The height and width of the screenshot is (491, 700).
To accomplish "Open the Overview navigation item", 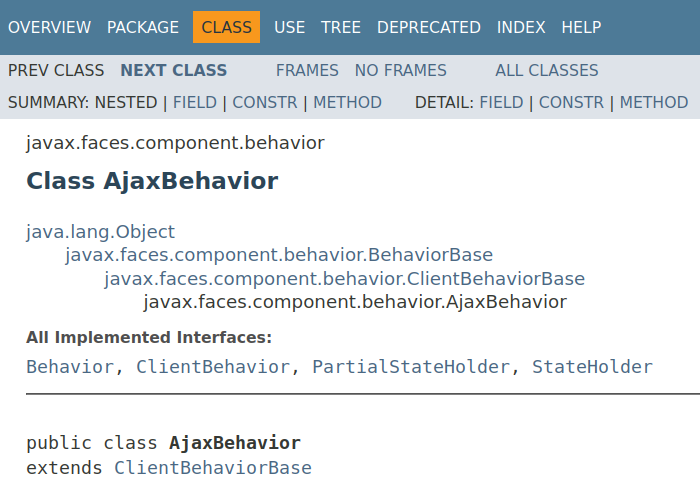I will coord(49,27).
